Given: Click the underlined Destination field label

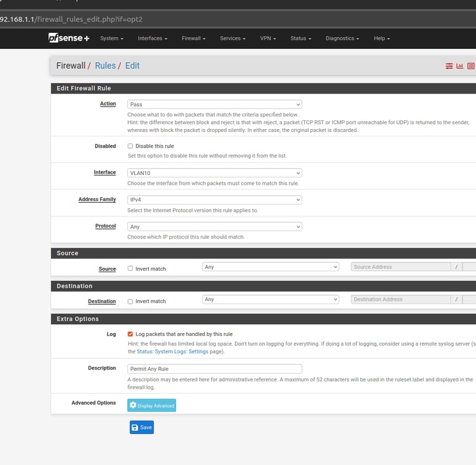Looking at the screenshot, I should 102,301.
